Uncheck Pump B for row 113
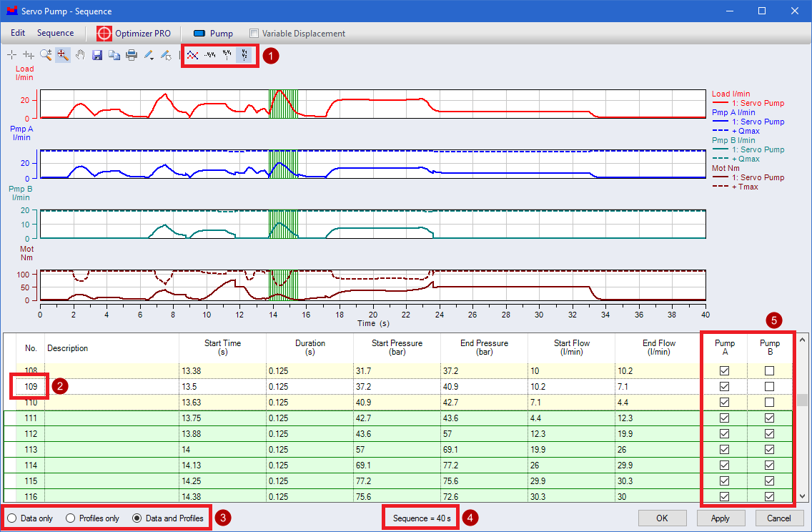Image resolution: width=812 pixels, height=532 pixels. tap(770, 449)
